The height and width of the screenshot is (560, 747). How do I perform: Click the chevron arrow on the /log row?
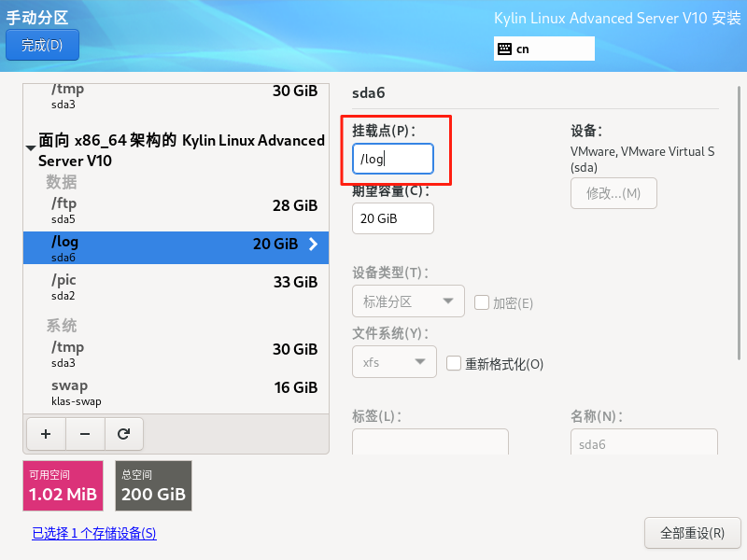[x=313, y=244]
